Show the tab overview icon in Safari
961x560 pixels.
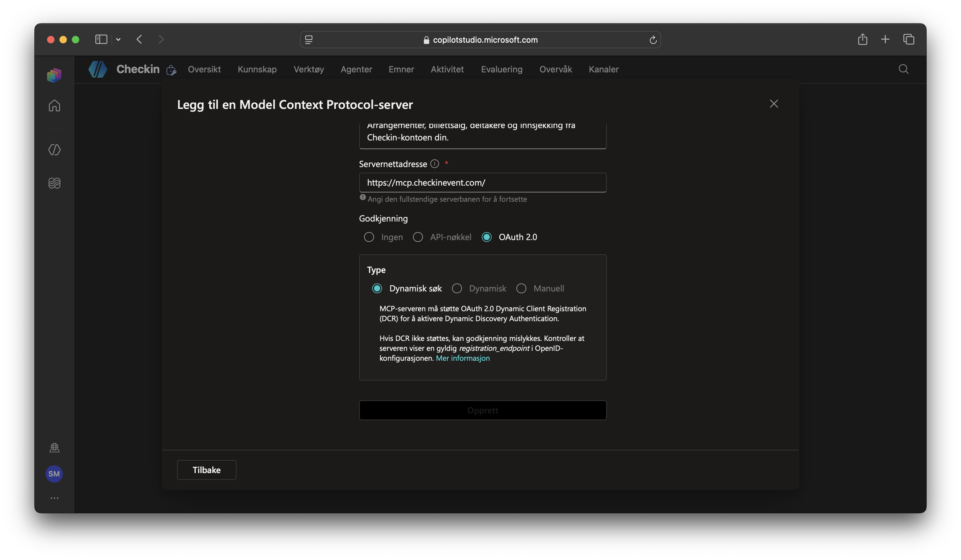909,39
